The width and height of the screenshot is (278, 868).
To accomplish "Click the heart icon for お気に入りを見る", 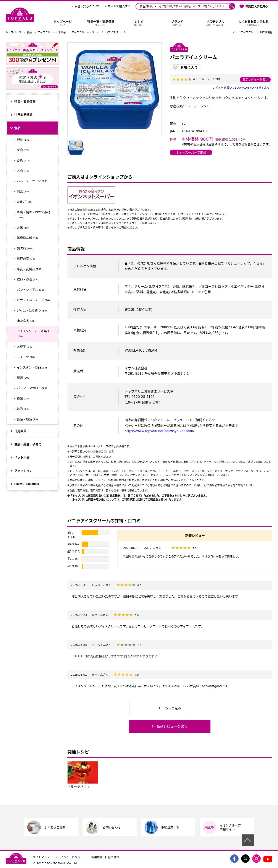I will [241, 6].
